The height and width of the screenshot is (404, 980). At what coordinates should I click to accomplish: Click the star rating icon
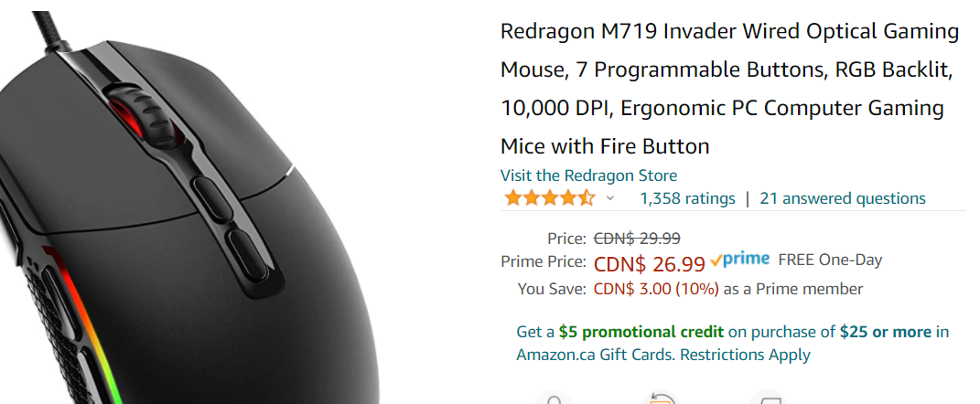[549, 198]
